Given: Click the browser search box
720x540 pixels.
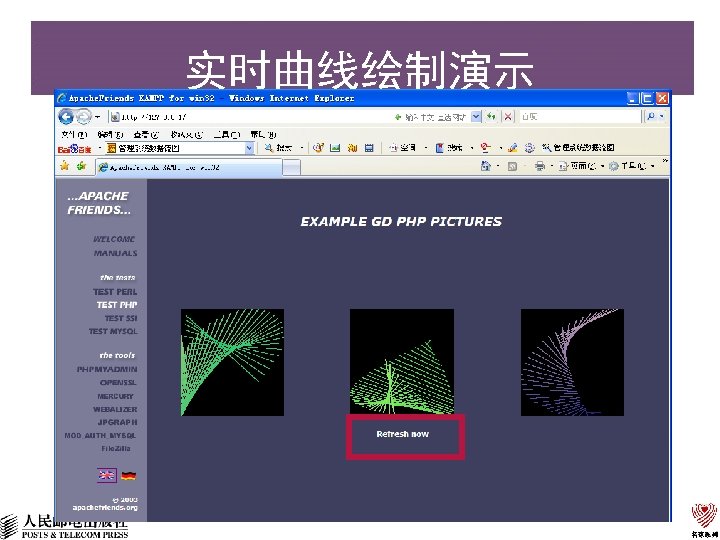Looking at the screenshot, I should pyautogui.click(x=579, y=117).
